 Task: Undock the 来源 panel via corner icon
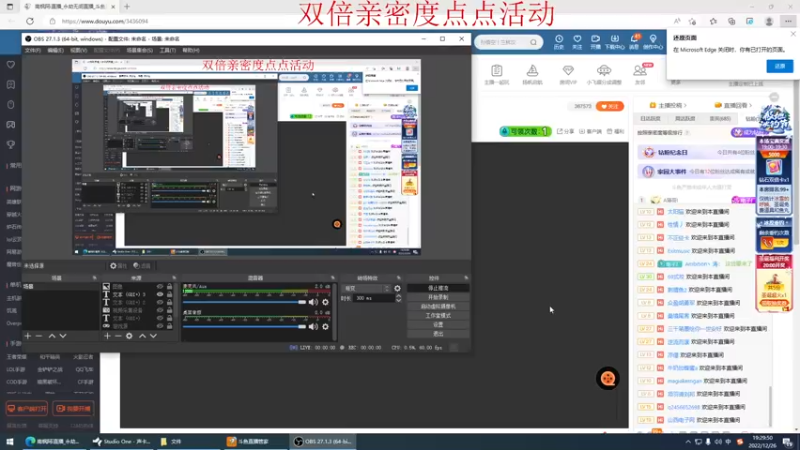(174, 278)
